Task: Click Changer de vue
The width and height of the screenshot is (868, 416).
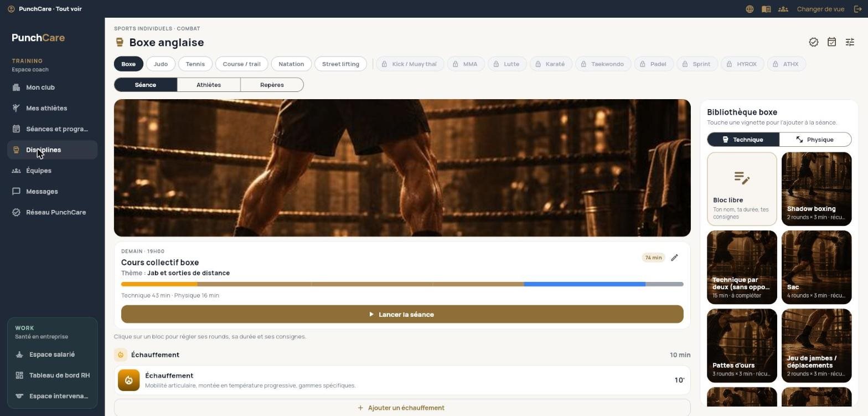Action: (820, 9)
